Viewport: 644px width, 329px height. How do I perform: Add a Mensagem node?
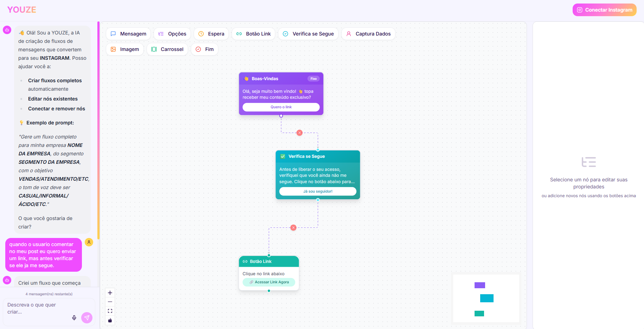click(x=128, y=34)
